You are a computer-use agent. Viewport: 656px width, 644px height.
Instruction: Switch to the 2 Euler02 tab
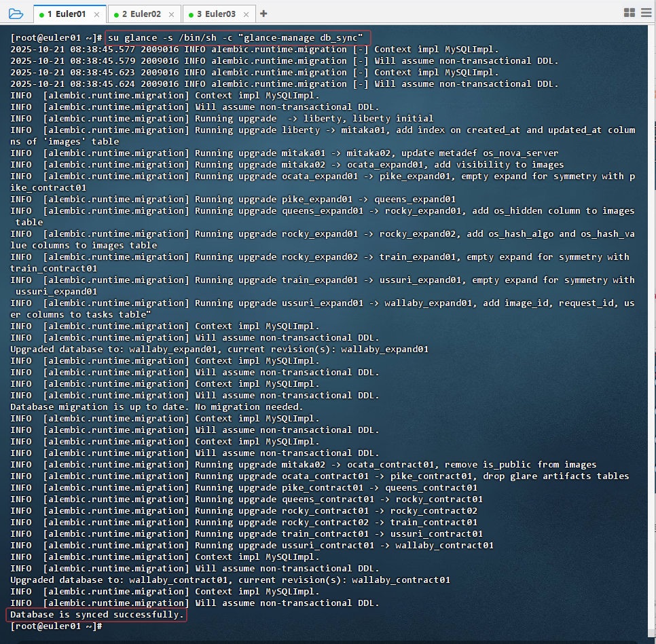tap(145, 14)
